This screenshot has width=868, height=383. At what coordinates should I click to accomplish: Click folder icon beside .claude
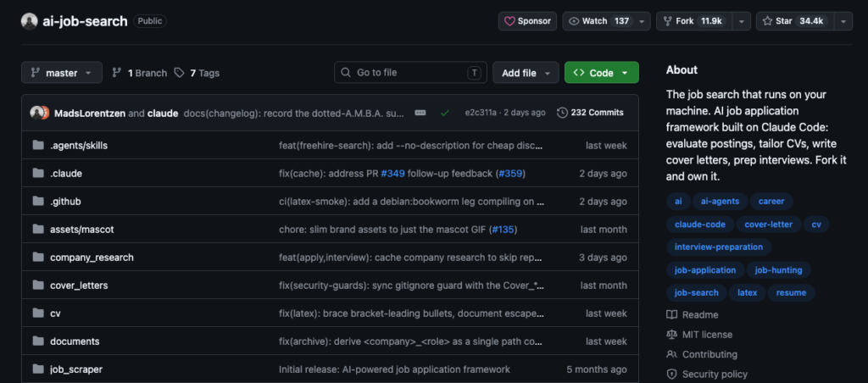38,173
